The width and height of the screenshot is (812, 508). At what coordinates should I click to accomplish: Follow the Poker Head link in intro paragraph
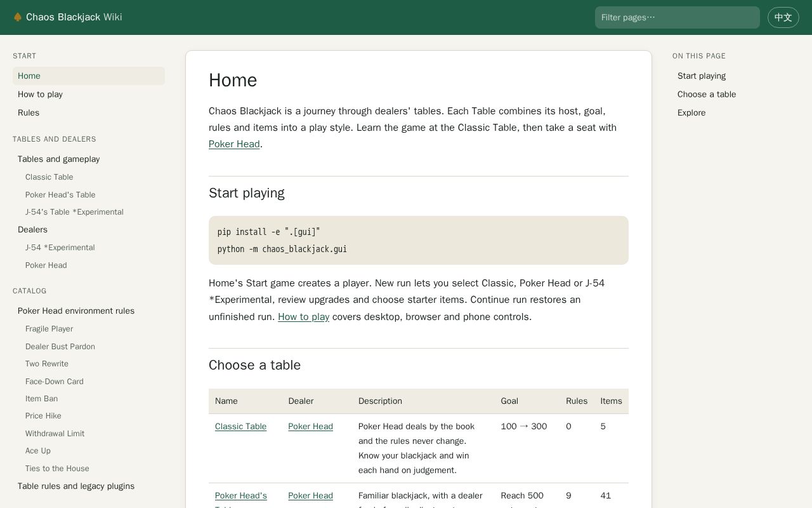click(x=234, y=144)
